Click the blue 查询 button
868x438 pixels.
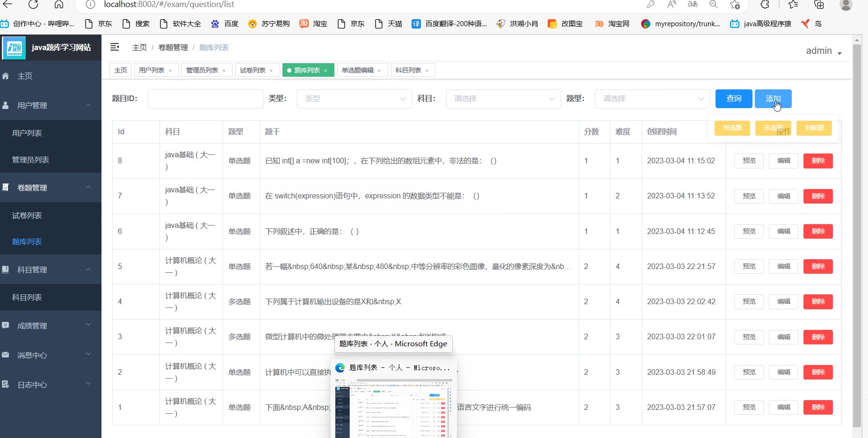(x=733, y=99)
